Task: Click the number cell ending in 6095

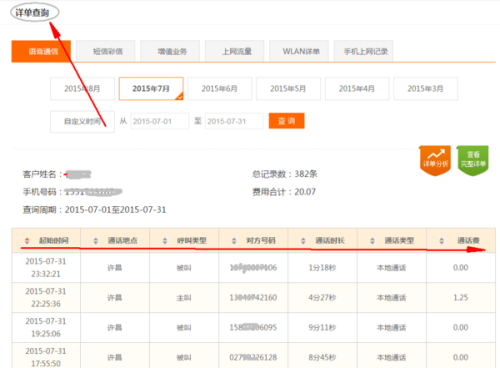Action: coord(253,328)
